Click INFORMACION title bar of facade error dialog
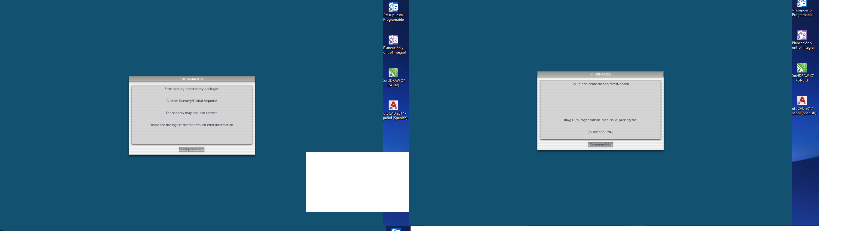 (600, 75)
